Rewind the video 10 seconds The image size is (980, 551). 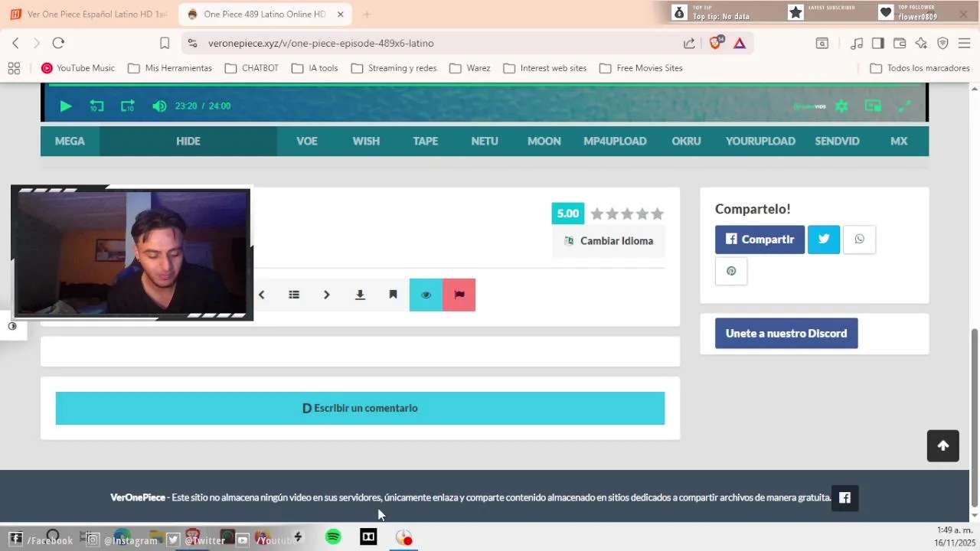(96, 106)
